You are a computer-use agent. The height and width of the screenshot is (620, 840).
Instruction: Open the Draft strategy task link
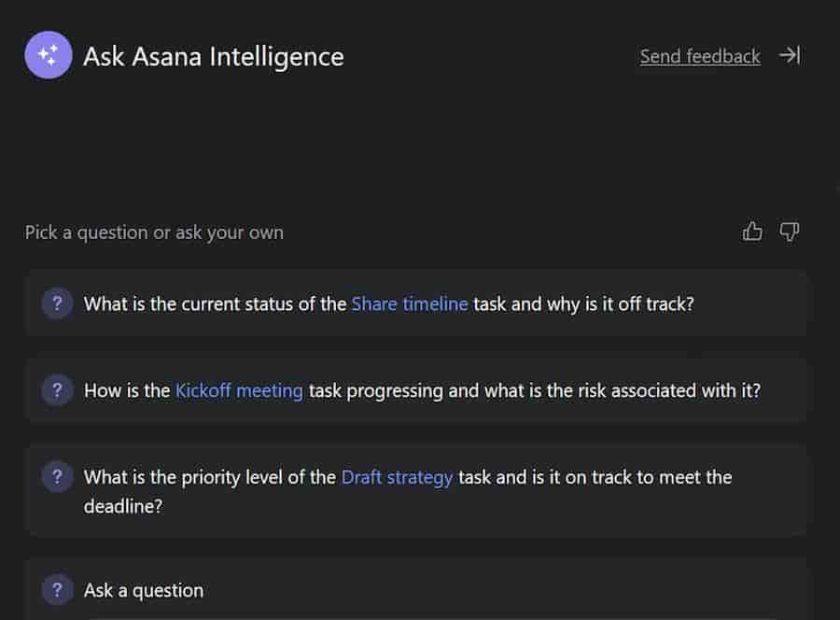tap(397, 477)
